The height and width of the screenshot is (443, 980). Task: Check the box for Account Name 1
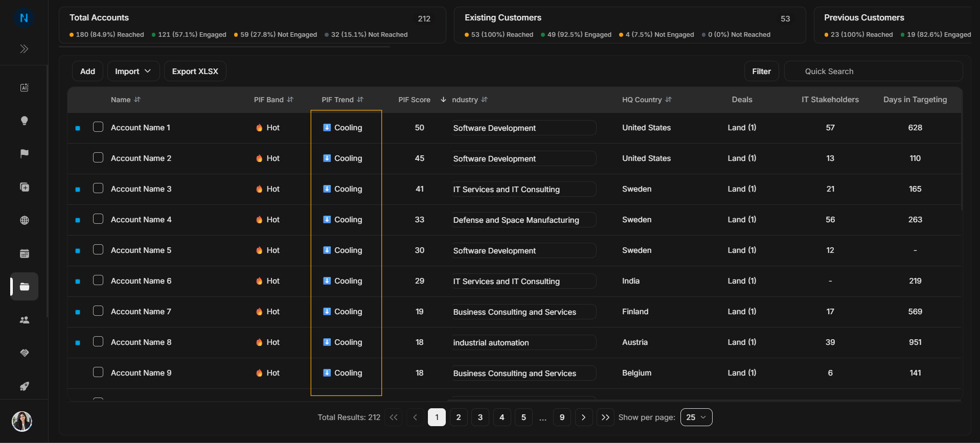pos(98,127)
